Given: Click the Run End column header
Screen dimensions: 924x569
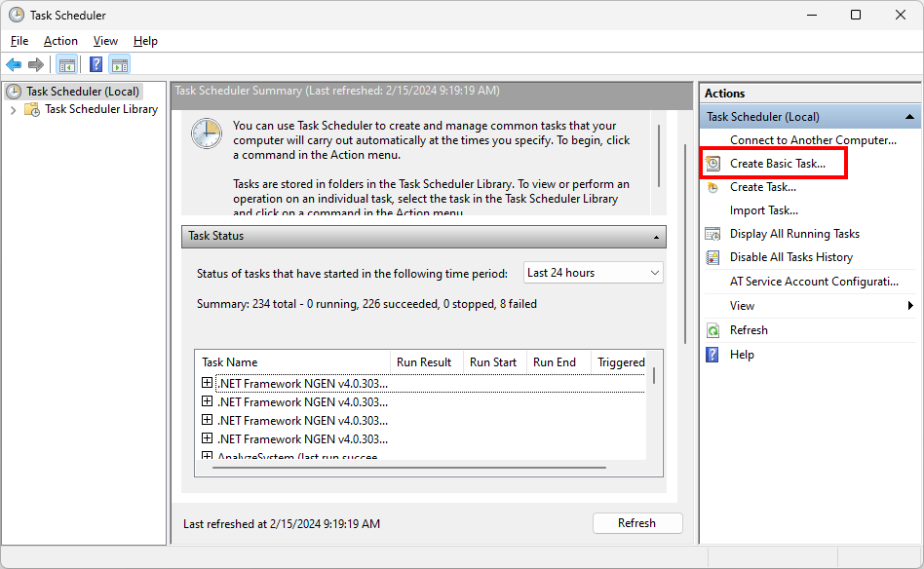Looking at the screenshot, I should (x=558, y=362).
